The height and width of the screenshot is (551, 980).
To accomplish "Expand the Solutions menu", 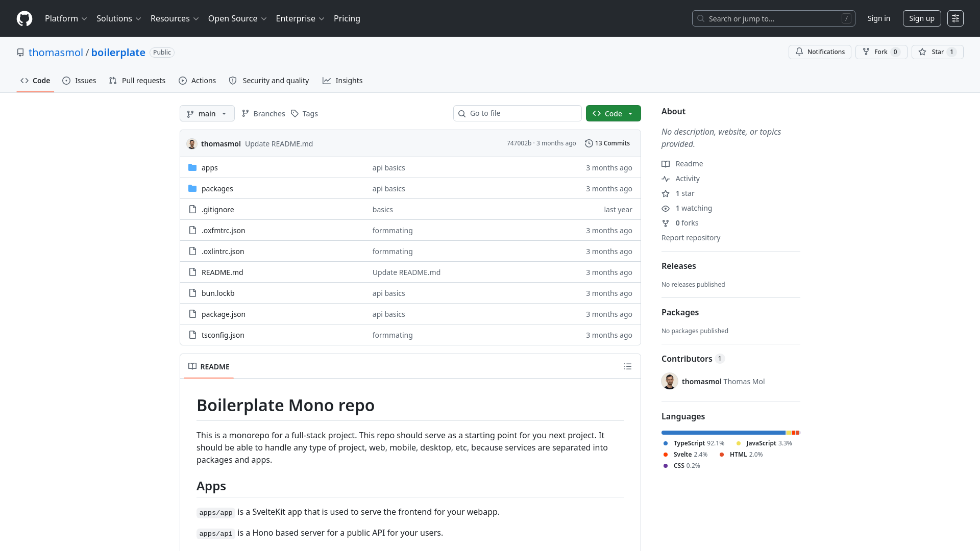I will tap(118, 18).
